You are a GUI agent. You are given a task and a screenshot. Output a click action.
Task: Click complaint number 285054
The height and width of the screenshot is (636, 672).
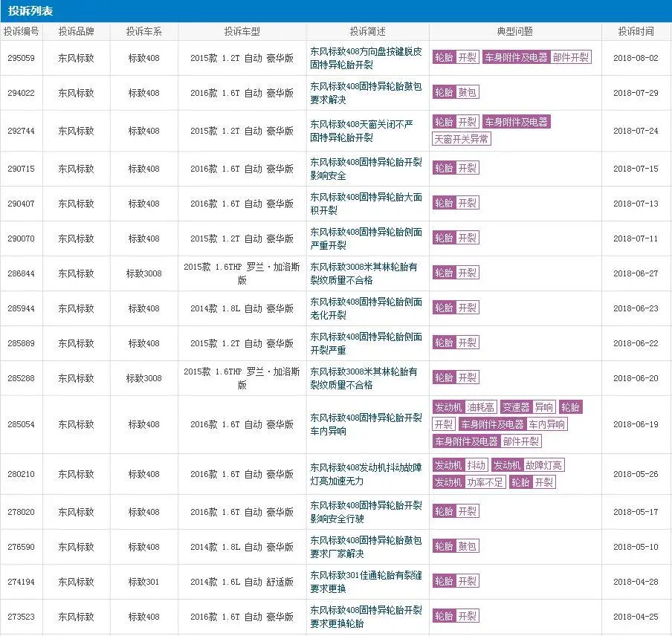[x=21, y=424]
